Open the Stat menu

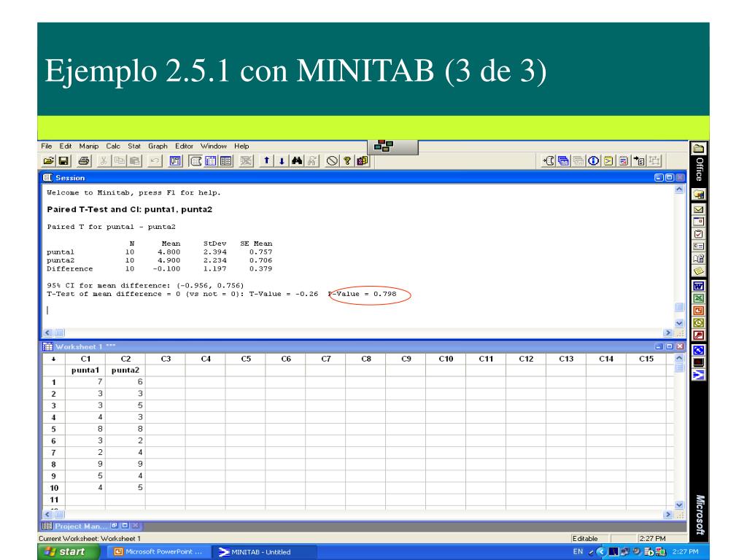coord(134,146)
